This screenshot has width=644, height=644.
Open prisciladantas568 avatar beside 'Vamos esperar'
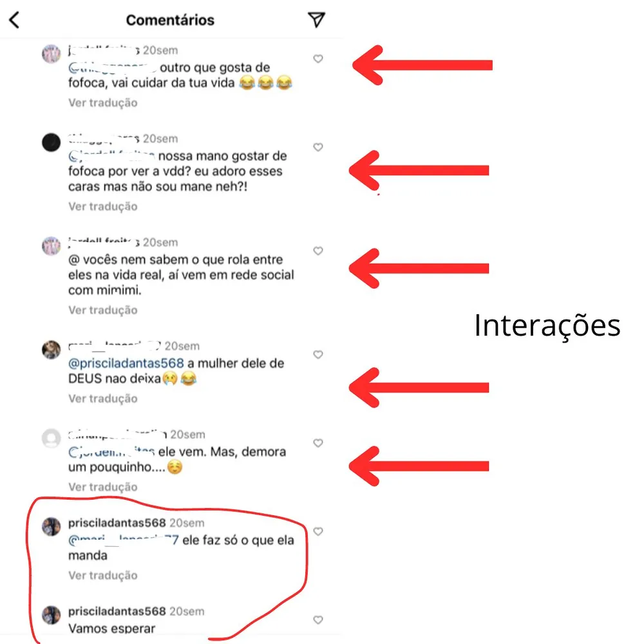point(52,615)
